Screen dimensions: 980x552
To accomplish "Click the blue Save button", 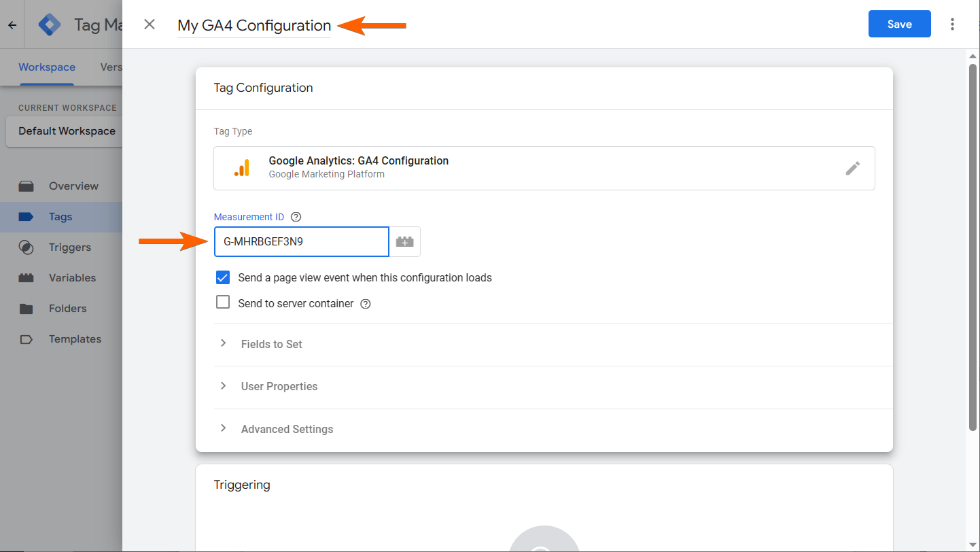I will coord(899,24).
